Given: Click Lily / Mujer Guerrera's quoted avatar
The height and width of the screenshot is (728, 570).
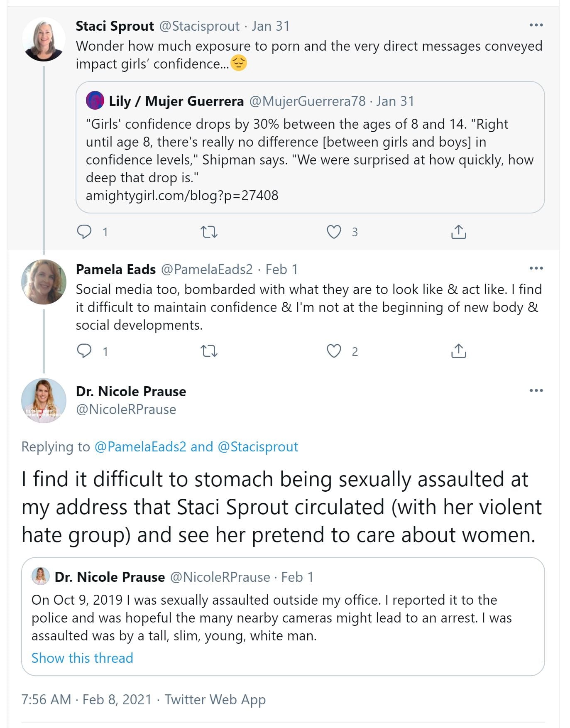Looking at the screenshot, I should (x=95, y=100).
